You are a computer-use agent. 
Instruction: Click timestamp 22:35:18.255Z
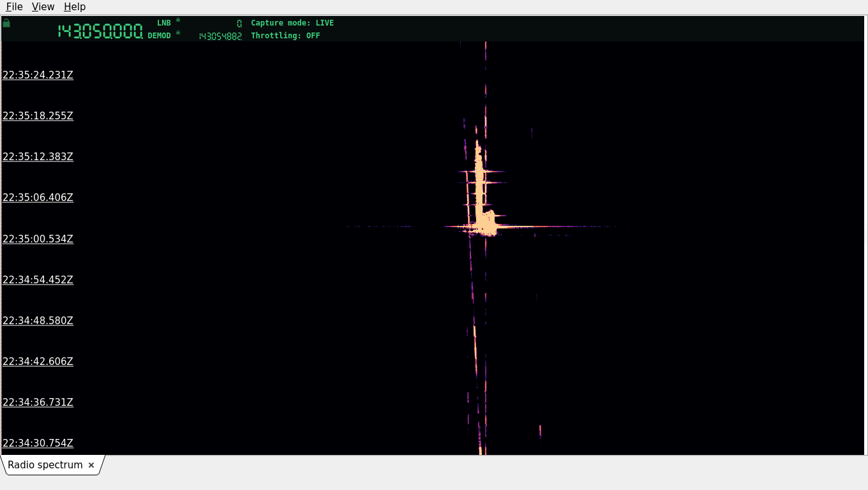point(38,115)
